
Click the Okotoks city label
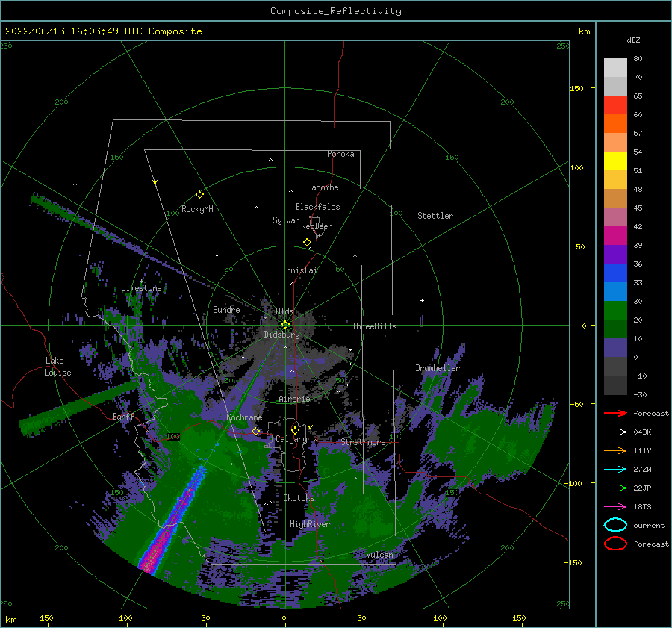click(x=299, y=498)
